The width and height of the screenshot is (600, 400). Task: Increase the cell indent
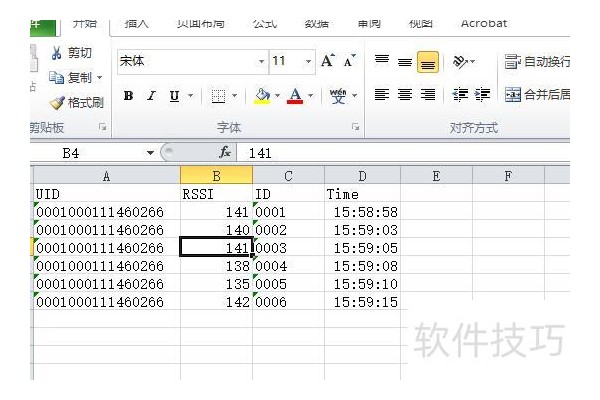coord(482,94)
